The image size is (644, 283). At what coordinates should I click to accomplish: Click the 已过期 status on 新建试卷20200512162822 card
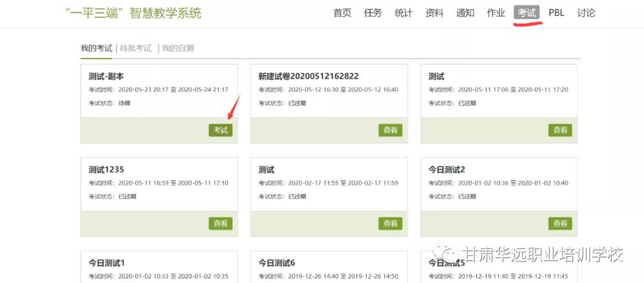point(297,103)
